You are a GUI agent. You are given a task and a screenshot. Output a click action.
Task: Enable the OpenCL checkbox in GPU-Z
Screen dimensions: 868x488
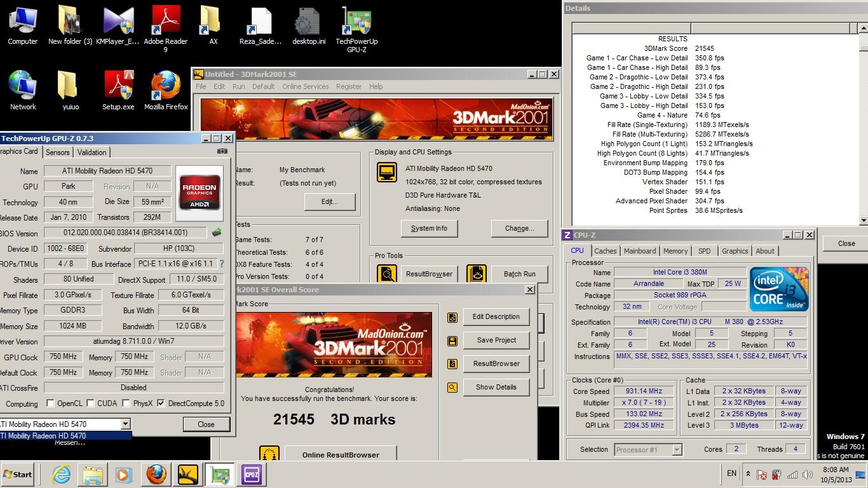pos(50,403)
